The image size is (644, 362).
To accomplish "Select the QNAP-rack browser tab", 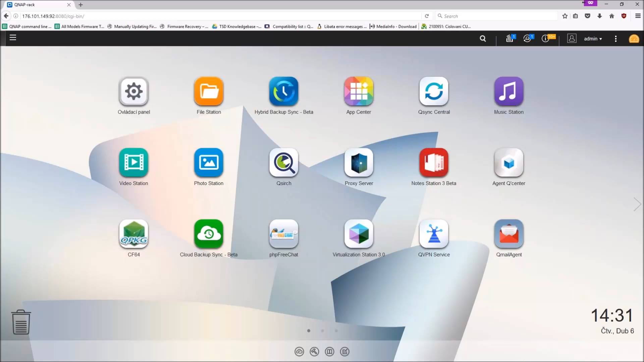I will (x=39, y=5).
